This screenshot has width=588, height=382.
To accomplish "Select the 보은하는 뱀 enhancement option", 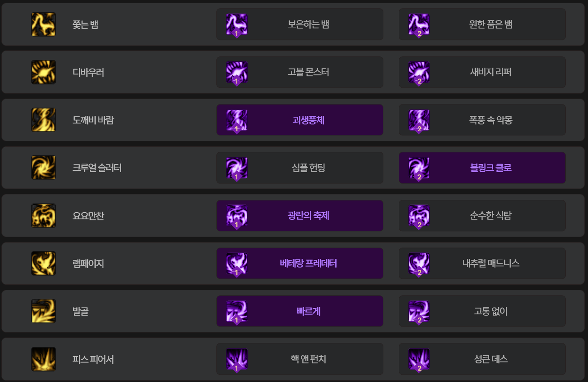I will click(300, 25).
